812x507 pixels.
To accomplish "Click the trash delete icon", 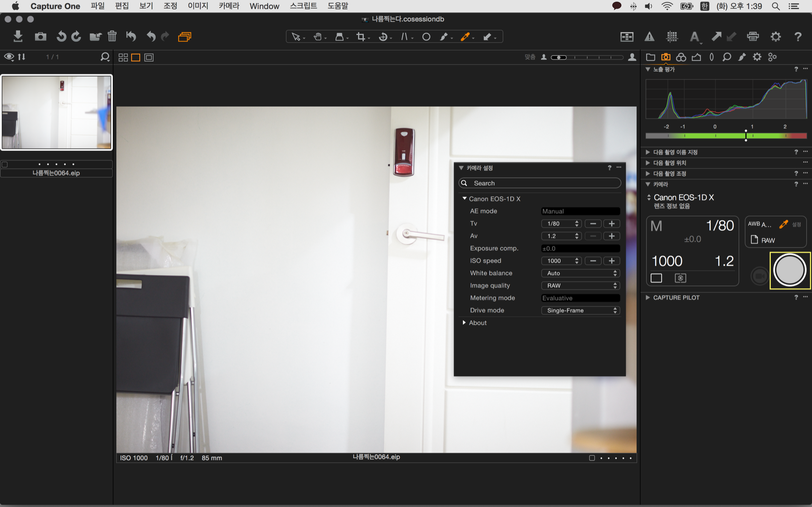I will 112,36.
